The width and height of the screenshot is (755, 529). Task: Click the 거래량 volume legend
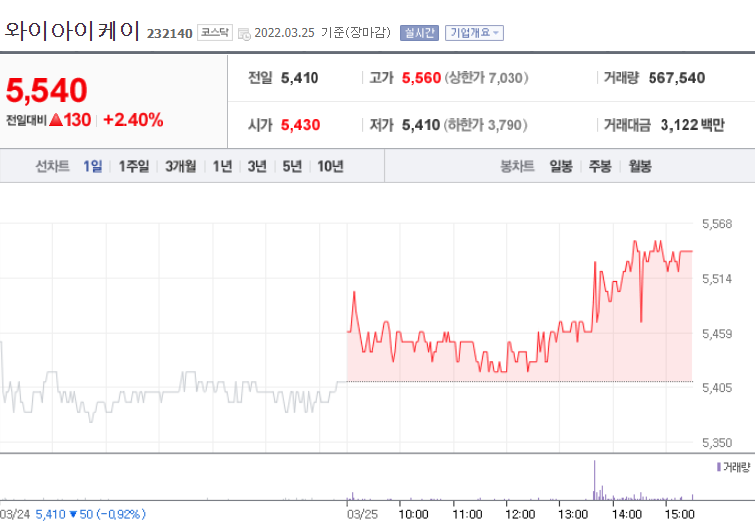[x=734, y=467]
